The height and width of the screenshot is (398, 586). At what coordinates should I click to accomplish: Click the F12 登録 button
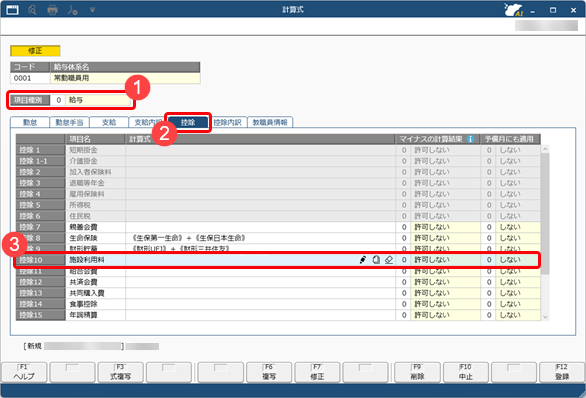(562, 372)
